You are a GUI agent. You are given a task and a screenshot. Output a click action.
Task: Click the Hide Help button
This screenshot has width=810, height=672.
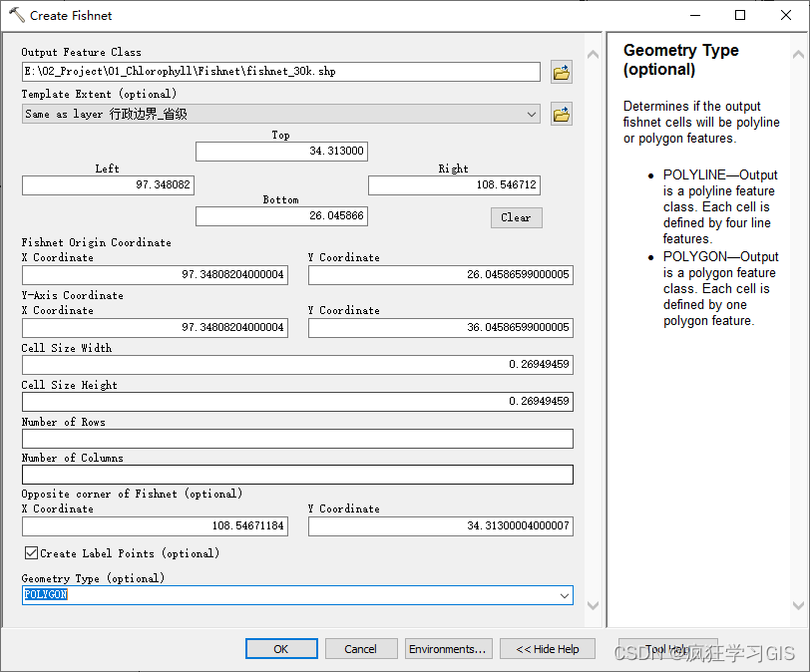click(547, 649)
